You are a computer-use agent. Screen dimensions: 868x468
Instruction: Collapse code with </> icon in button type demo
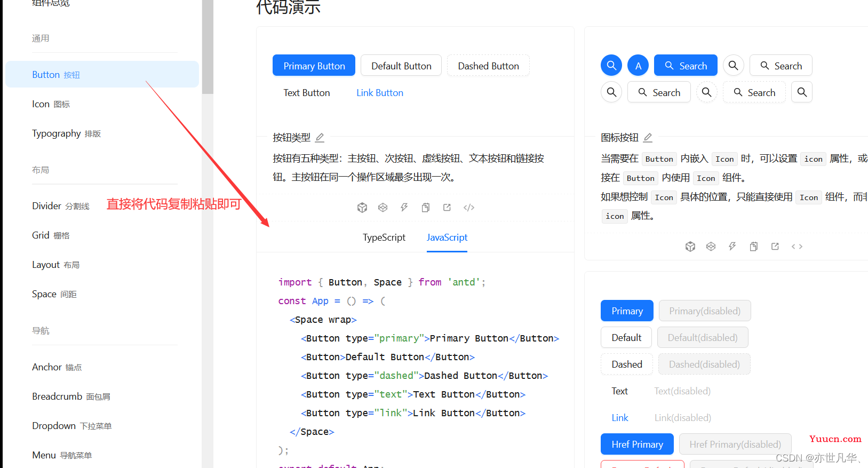[469, 208]
